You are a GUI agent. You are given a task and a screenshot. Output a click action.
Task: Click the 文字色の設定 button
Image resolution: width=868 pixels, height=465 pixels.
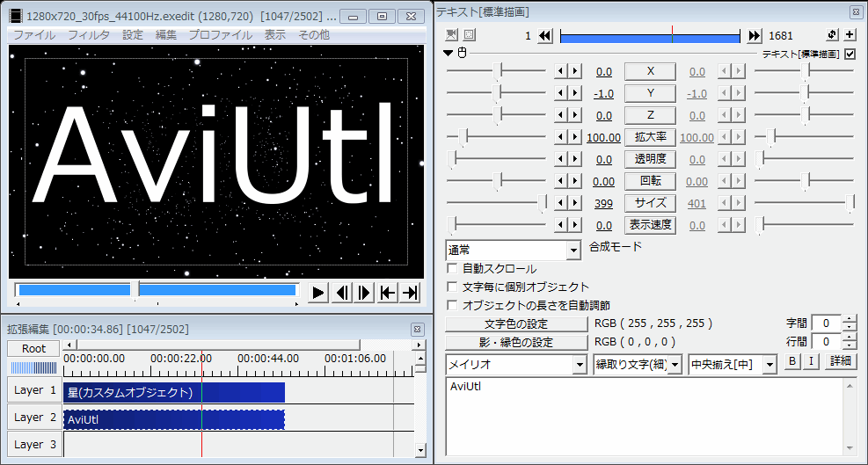click(516, 324)
